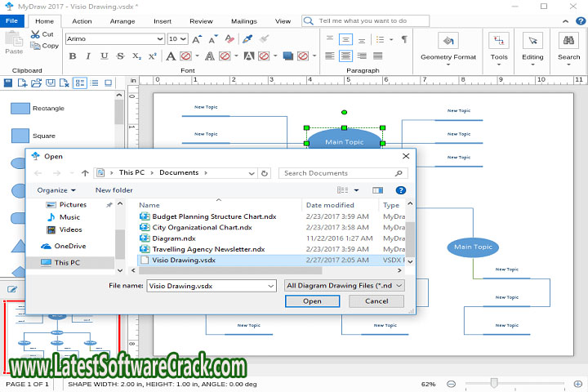Switch to the Insert tab
The image size is (588, 392).
click(x=163, y=21)
